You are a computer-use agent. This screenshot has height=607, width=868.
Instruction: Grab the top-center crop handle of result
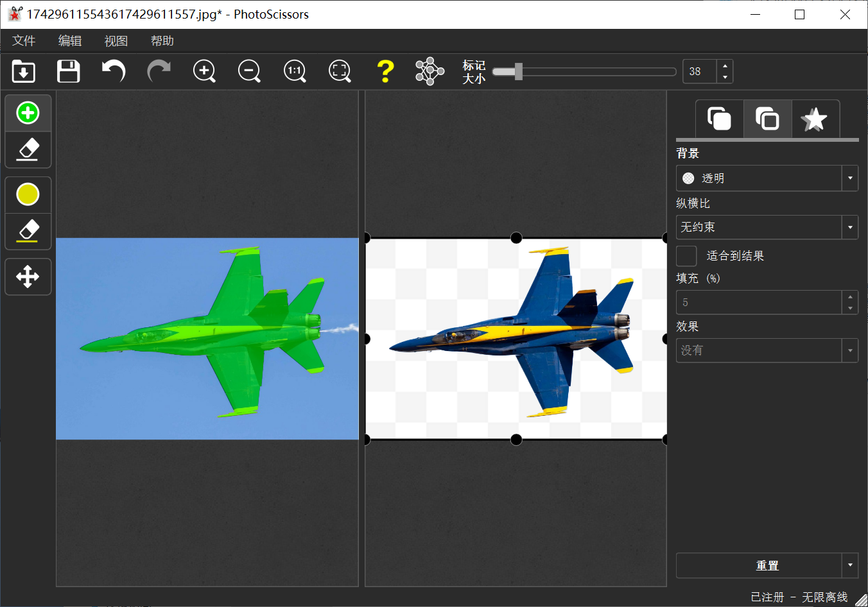[x=516, y=238]
